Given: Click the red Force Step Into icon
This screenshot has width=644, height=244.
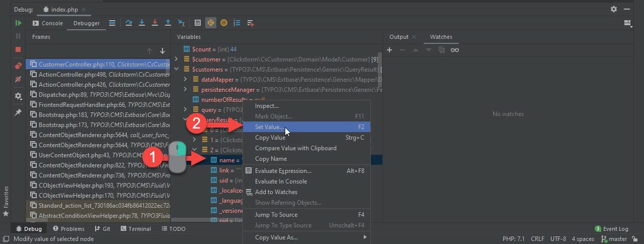Looking at the screenshot, I should click(155, 23).
